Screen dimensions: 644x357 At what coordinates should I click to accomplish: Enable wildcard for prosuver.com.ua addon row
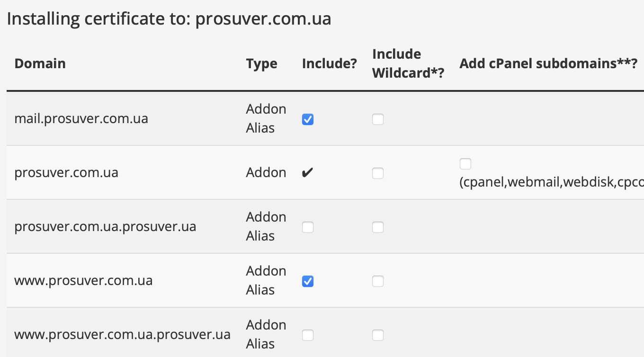(378, 174)
